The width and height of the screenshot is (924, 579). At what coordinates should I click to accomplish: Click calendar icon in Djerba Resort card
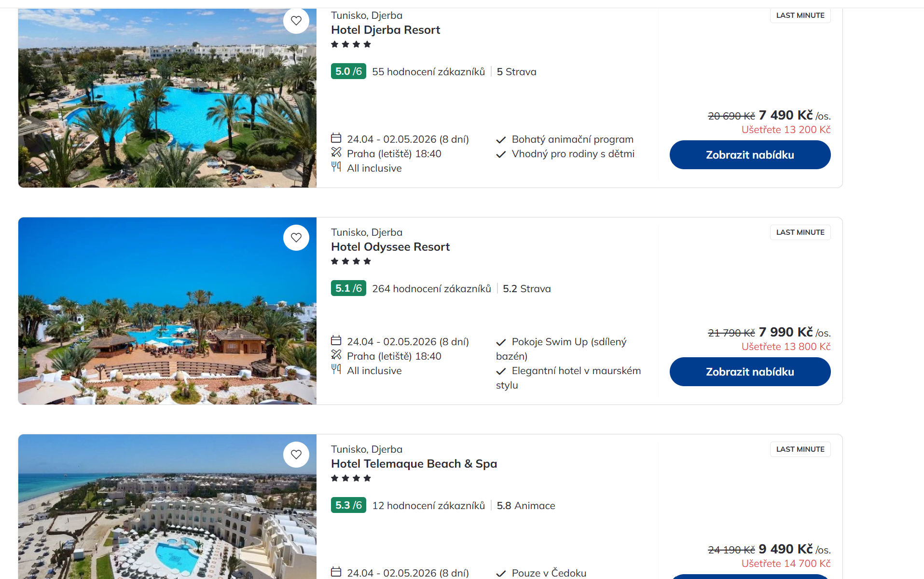point(336,138)
